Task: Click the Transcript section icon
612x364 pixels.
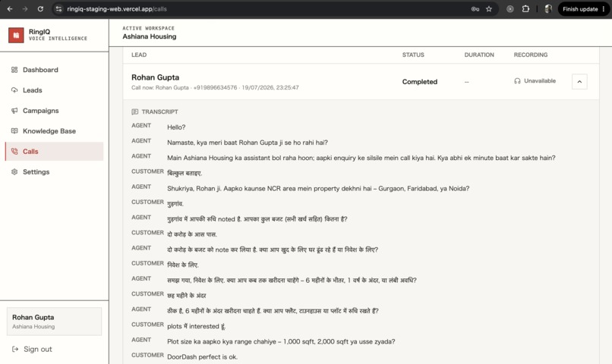Action: [134, 111]
